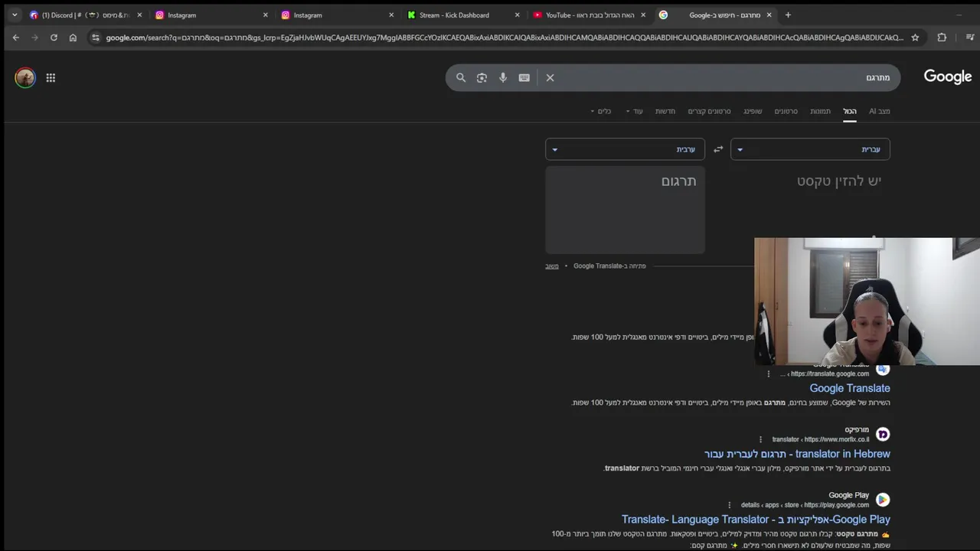The height and width of the screenshot is (551, 980).
Task: Open target language dropdown ערבית
Action: 625,149
